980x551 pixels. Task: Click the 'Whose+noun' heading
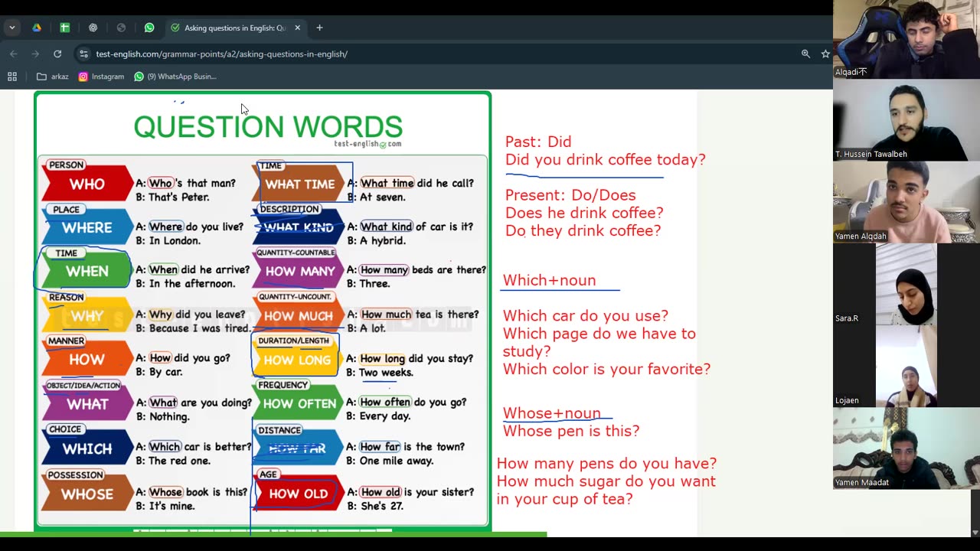[x=551, y=413]
